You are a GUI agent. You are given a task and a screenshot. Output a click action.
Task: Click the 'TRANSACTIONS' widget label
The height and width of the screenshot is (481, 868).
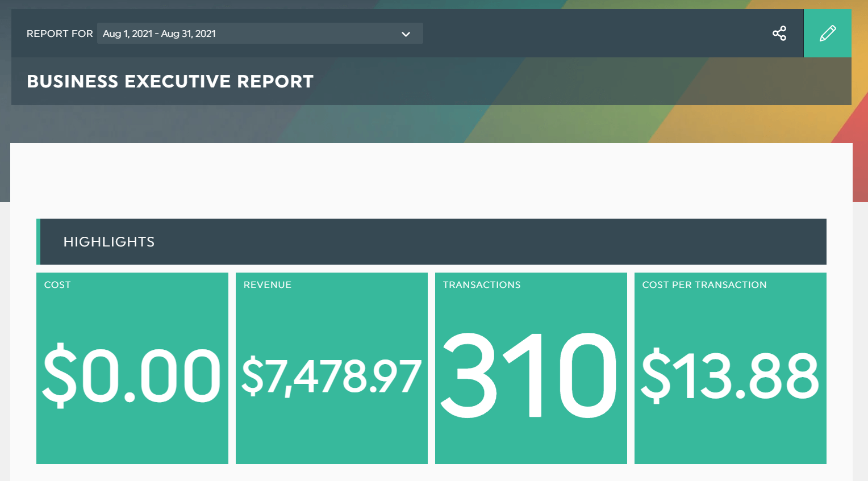482,285
